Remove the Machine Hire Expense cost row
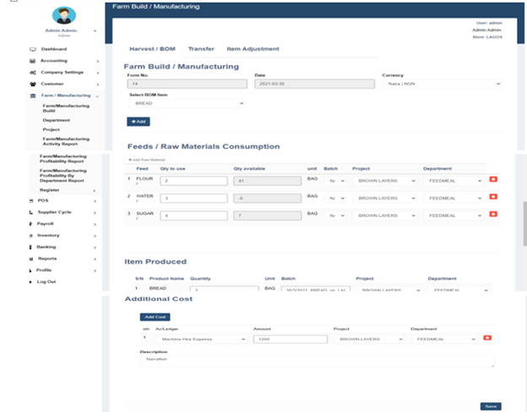The image size is (527, 420). pos(487,338)
